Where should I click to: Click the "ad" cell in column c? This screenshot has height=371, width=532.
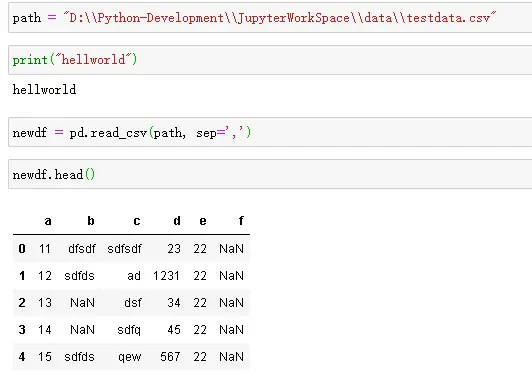point(134,276)
